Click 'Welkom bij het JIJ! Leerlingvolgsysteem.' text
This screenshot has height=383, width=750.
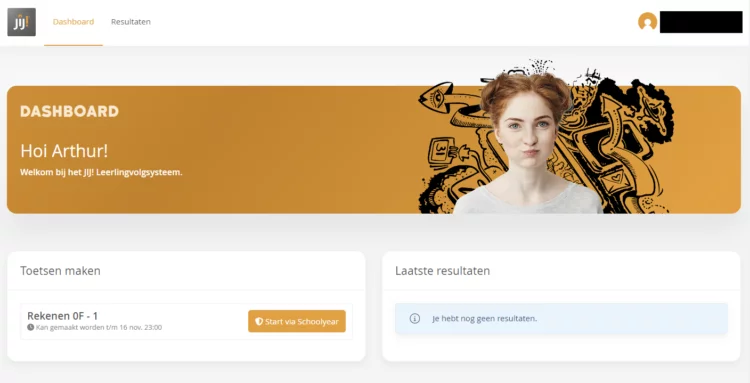(101, 172)
